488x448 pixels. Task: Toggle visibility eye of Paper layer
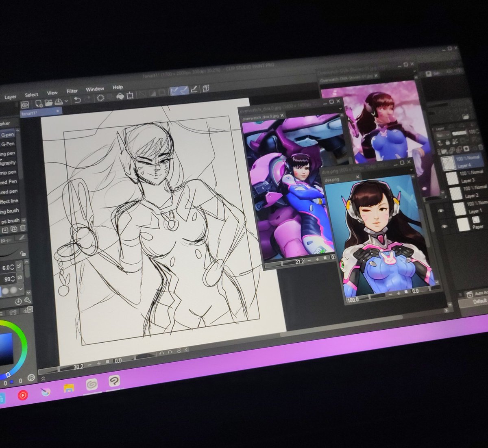click(x=444, y=227)
